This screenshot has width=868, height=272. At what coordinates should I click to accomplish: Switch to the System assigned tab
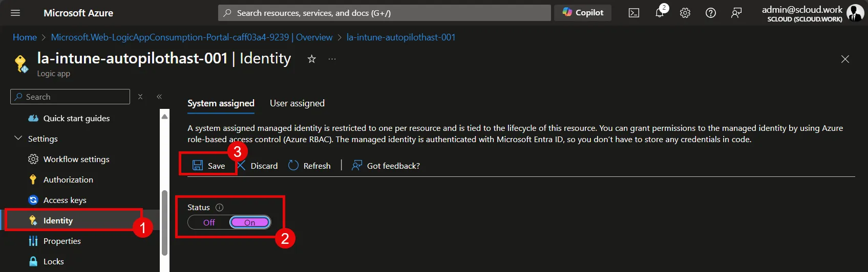221,103
